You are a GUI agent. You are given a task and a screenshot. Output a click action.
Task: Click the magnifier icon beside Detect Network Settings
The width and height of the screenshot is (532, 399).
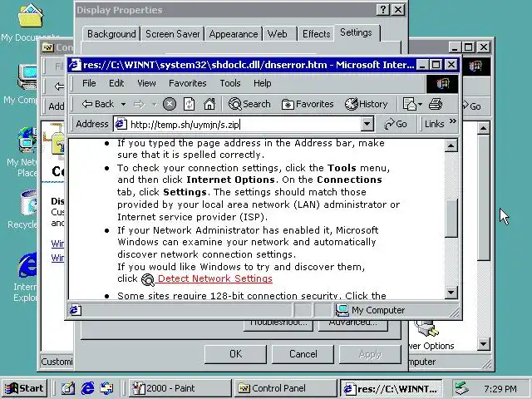148,279
